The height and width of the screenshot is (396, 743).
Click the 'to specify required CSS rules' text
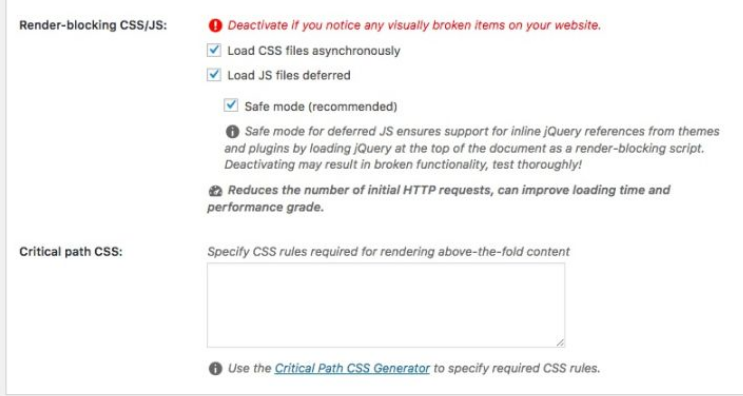(x=517, y=368)
